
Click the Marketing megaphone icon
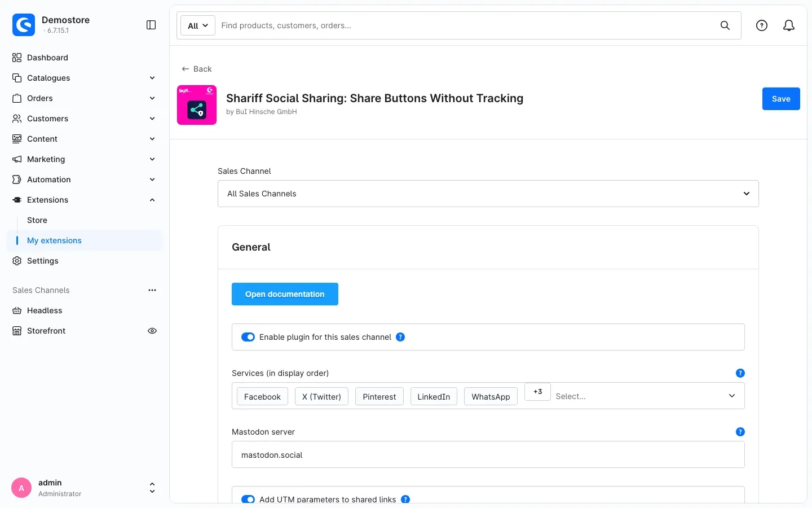[17, 159]
